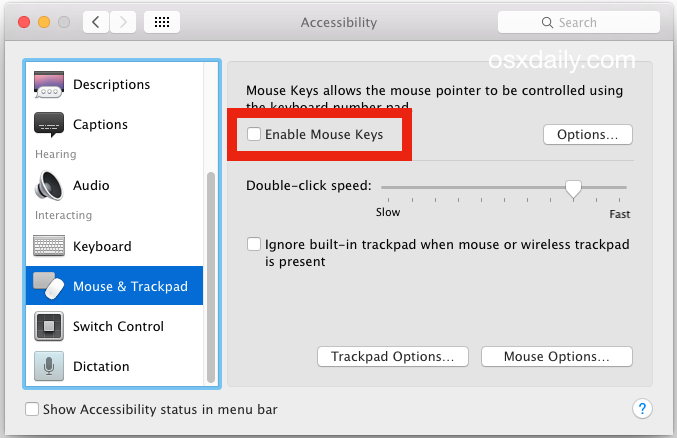
Task: Select the Descriptions sidebar icon
Action: point(49,84)
